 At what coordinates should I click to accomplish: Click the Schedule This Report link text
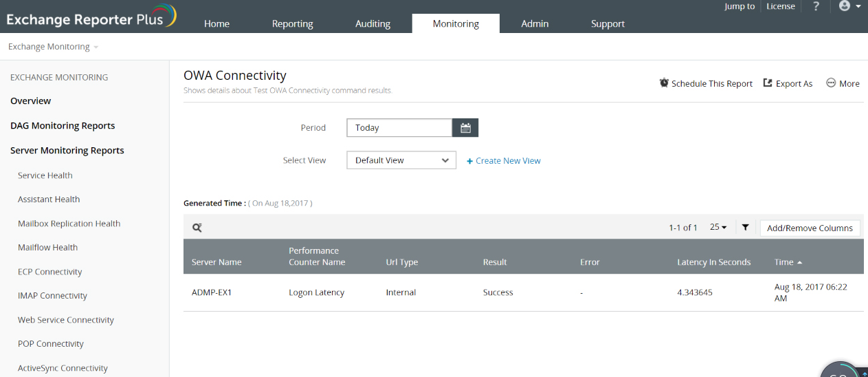712,84
